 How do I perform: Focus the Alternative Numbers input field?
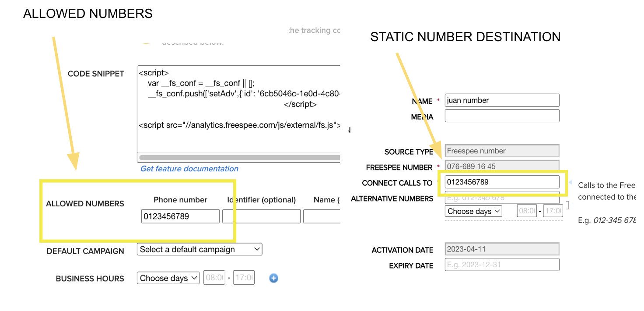pos(502,198)
